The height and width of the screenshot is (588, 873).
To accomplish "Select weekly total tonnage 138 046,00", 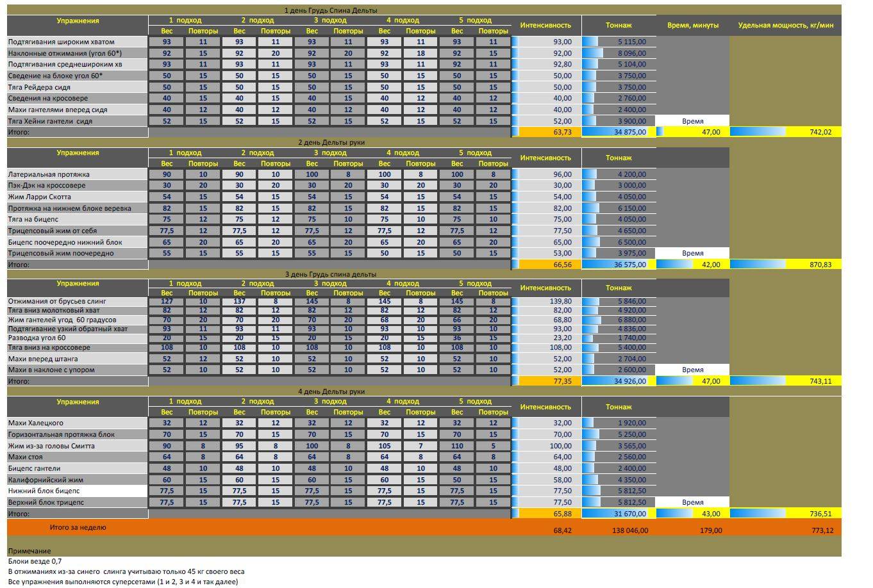I will pyautogui.click(x=619, y=530).
